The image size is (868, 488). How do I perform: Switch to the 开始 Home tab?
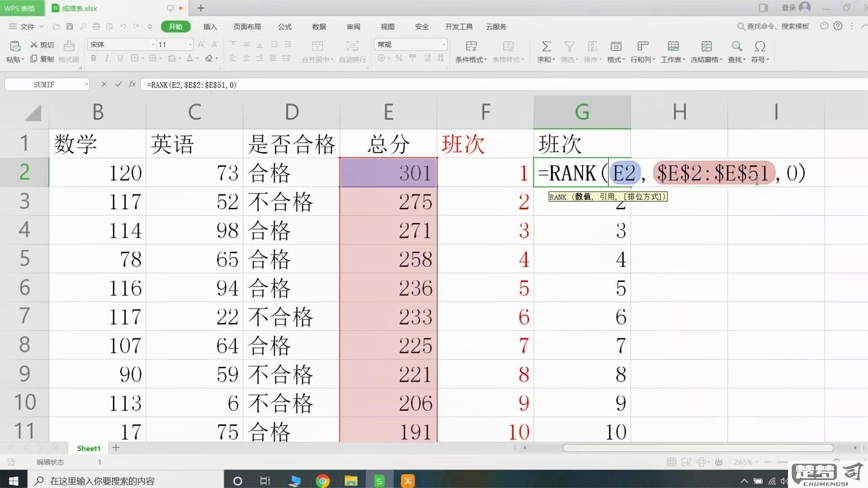pos(175,27)
